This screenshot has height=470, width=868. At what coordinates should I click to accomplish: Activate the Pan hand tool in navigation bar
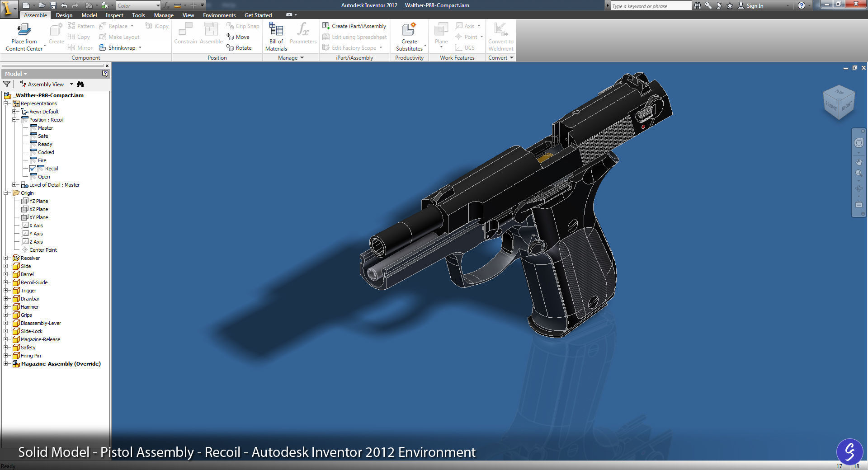[859, 162]
